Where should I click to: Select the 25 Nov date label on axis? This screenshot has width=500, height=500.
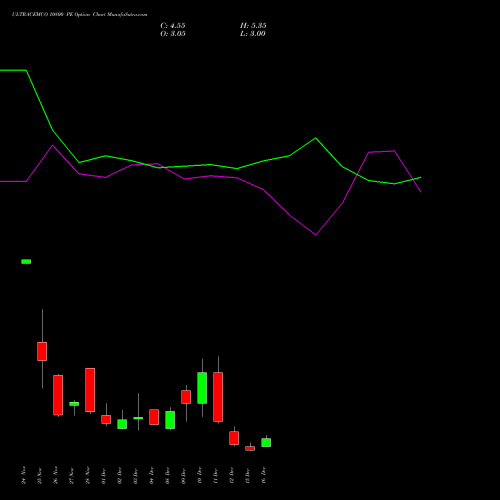(x=40, y=475)
